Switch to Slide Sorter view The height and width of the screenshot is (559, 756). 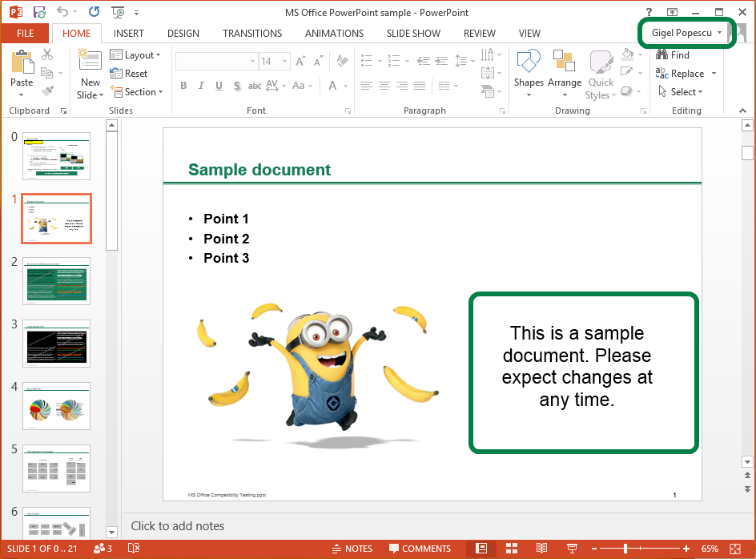[x=512, y=549]
